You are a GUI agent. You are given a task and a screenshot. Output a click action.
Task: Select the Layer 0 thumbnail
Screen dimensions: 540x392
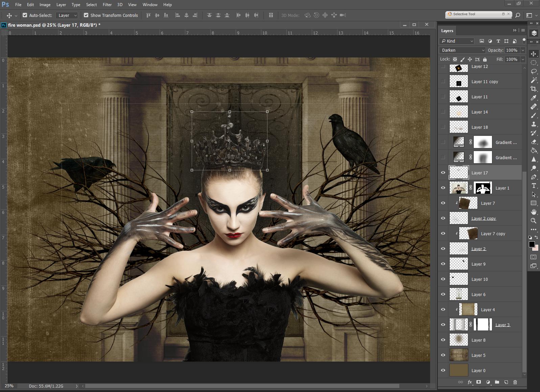[x=459, y=370]
